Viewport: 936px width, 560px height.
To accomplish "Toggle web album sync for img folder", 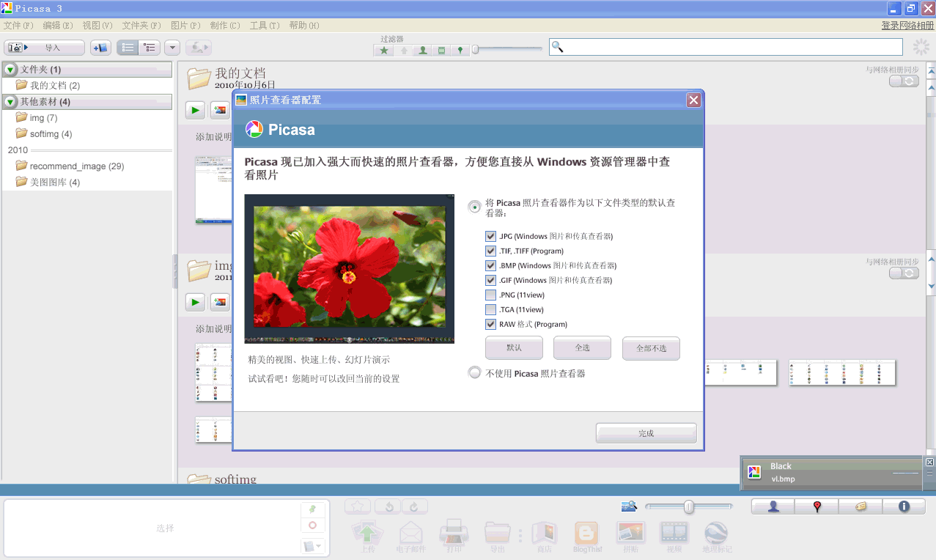I will click(904, 273).
